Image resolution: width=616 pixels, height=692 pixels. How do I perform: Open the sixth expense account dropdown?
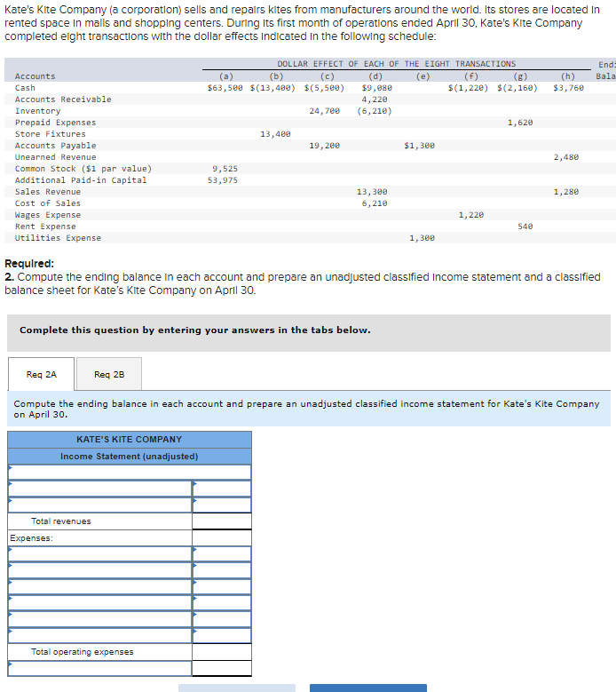tap(99, 635)
